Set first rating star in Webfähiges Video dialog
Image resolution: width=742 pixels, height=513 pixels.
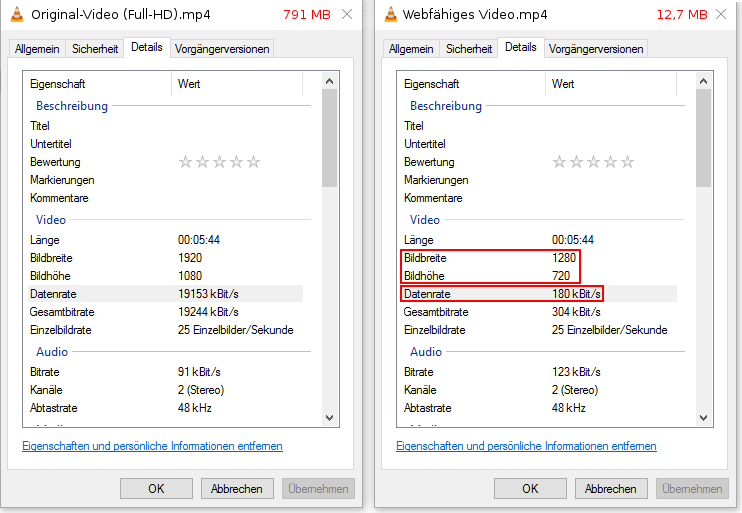coord(559,162)
